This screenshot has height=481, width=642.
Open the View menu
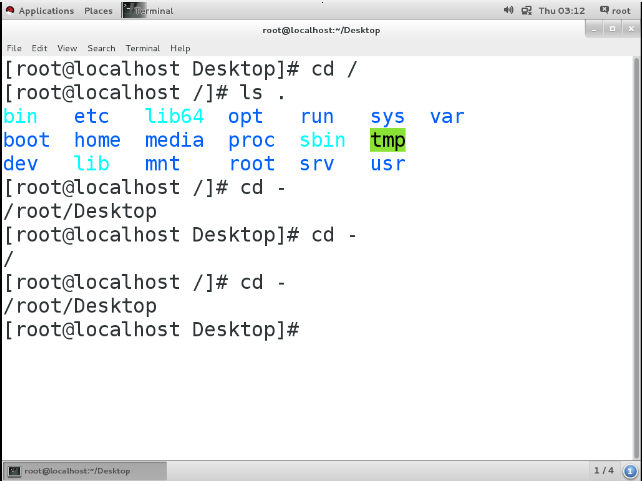click(x=67, y=48)
